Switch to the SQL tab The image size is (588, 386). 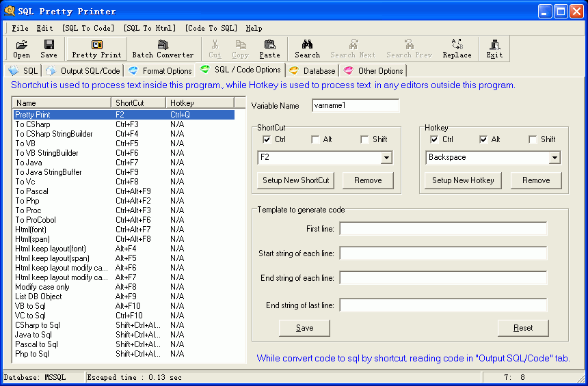[24, 71]
